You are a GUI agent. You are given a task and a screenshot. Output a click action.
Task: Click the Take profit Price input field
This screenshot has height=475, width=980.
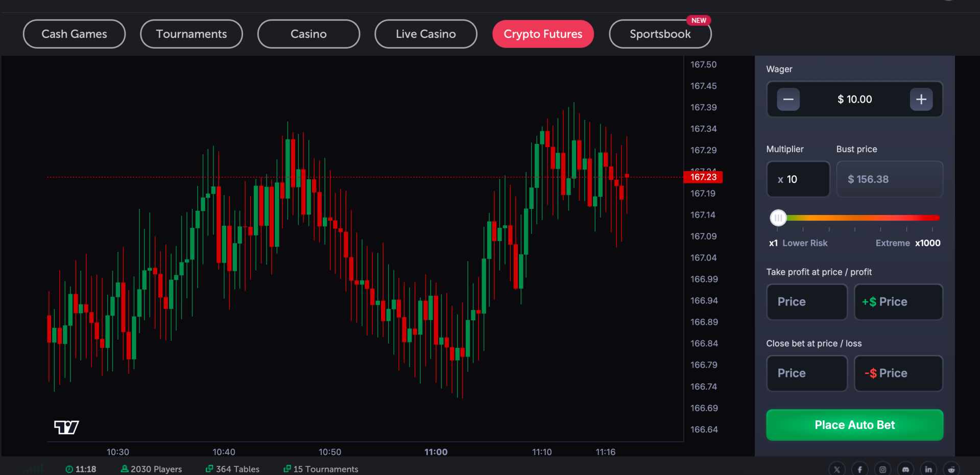(806, 301)
